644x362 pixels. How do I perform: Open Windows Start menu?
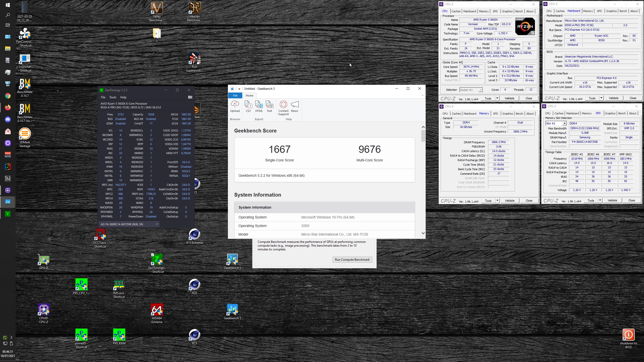coord(8,5)
